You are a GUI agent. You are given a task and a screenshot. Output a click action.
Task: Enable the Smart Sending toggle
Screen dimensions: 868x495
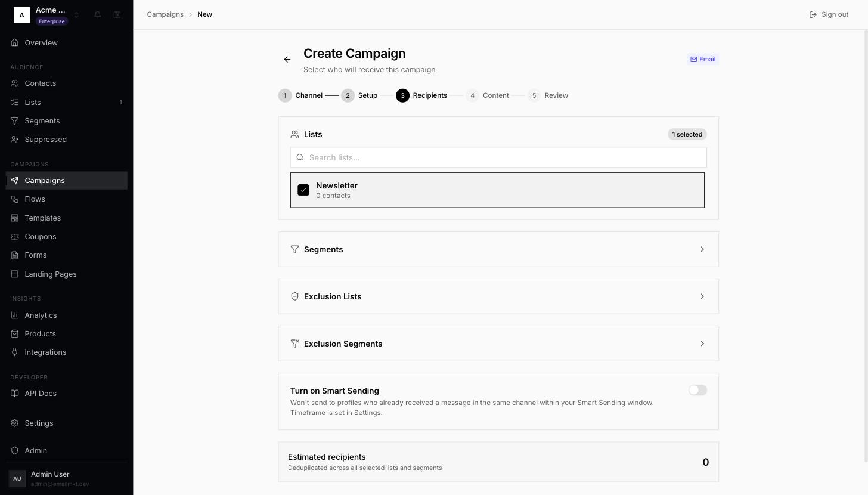[x=697, y=390]
